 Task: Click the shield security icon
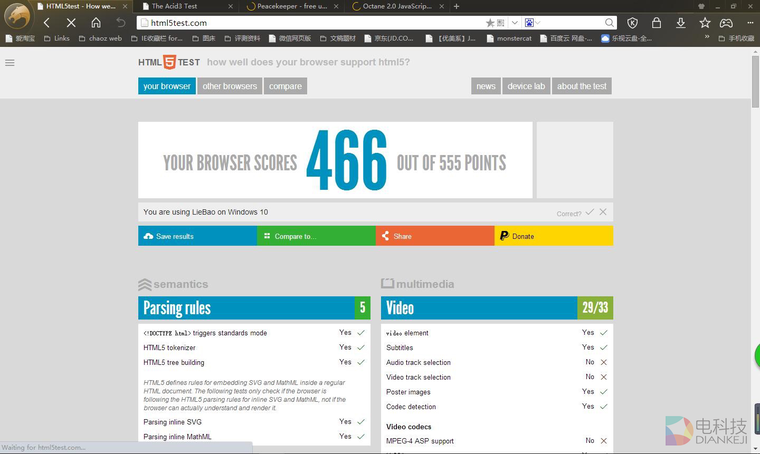(x=633, y=22)
